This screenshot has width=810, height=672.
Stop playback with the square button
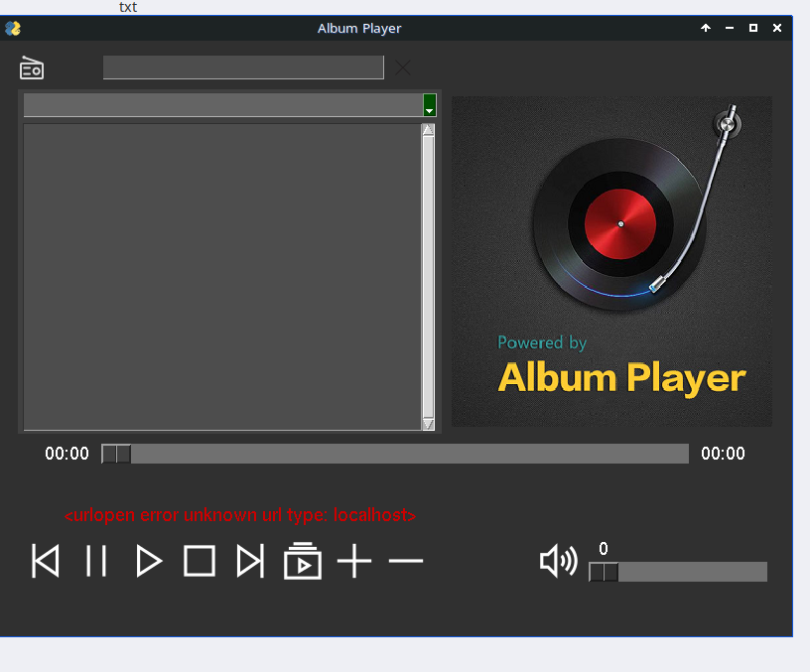200,561
